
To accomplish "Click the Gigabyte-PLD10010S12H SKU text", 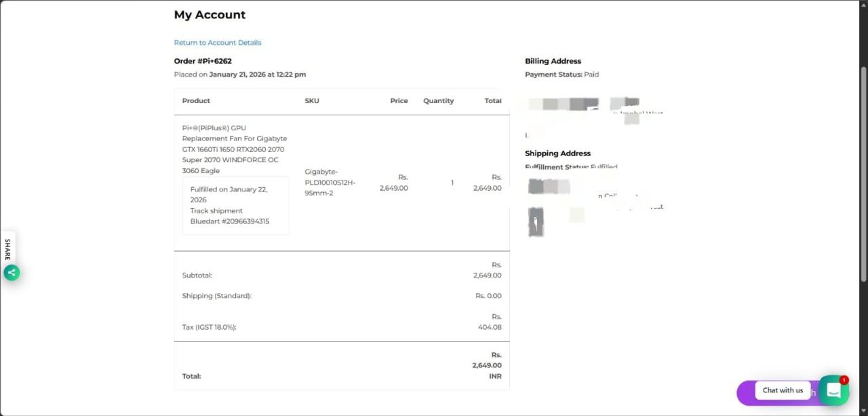I will click(x=330, y=183).
